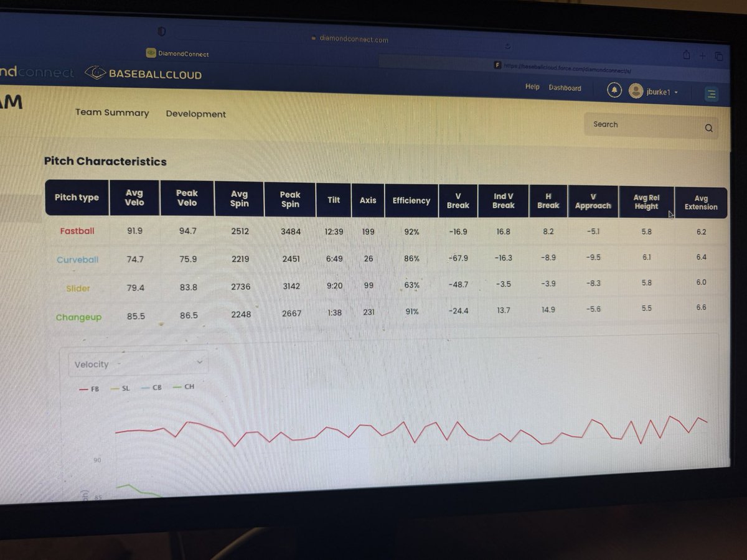The width and height of the screenshot is (747, 560).
Task: Open the notifications bell icon
Action: 614,91
